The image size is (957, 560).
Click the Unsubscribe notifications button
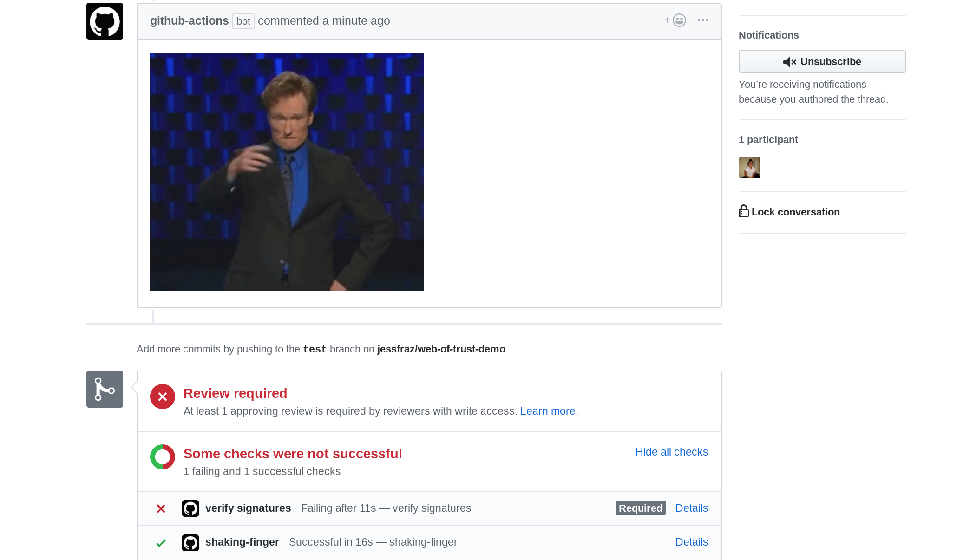tap(822, 61)
